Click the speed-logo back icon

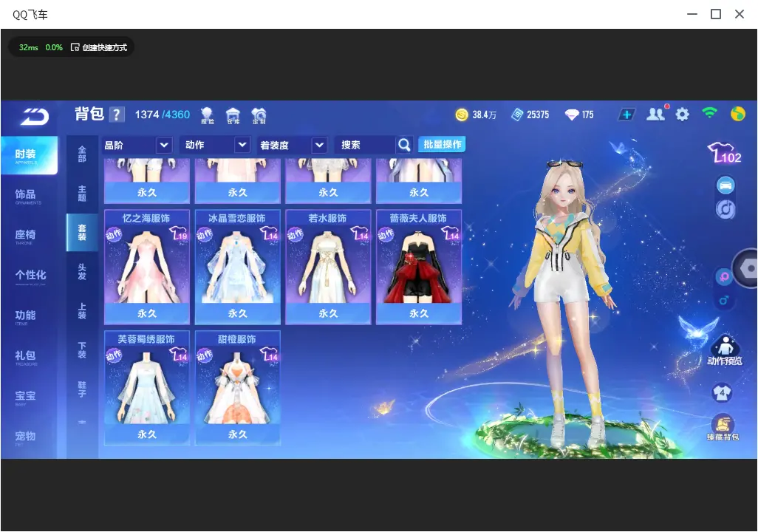pos(34,116)
